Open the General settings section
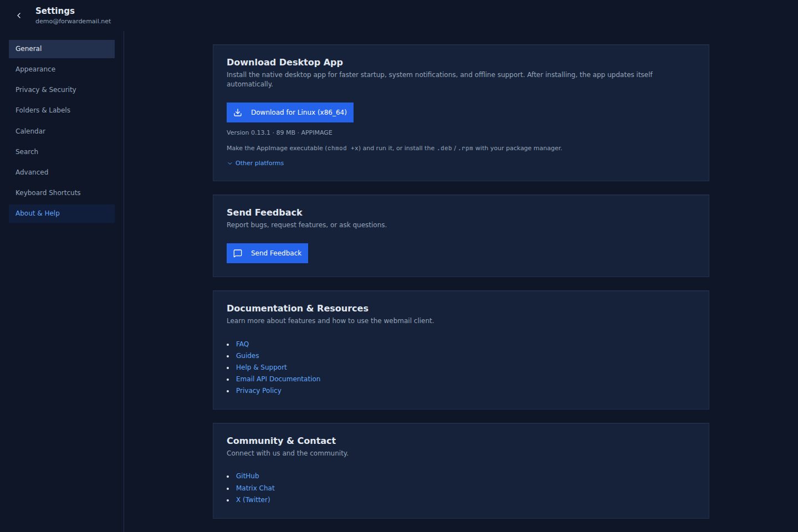Image resolution: width=798 pixels, height=532 pixels. point(62,49)
